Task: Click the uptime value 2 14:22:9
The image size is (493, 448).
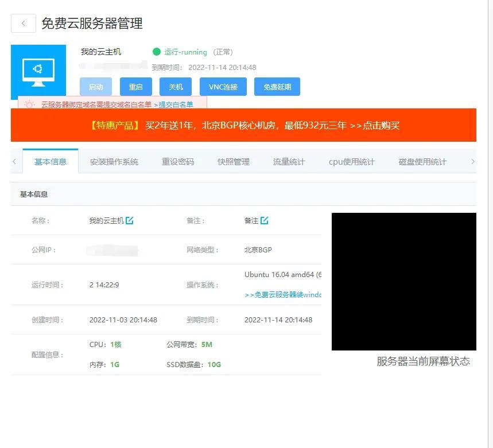Action: [x=104, y=285]
